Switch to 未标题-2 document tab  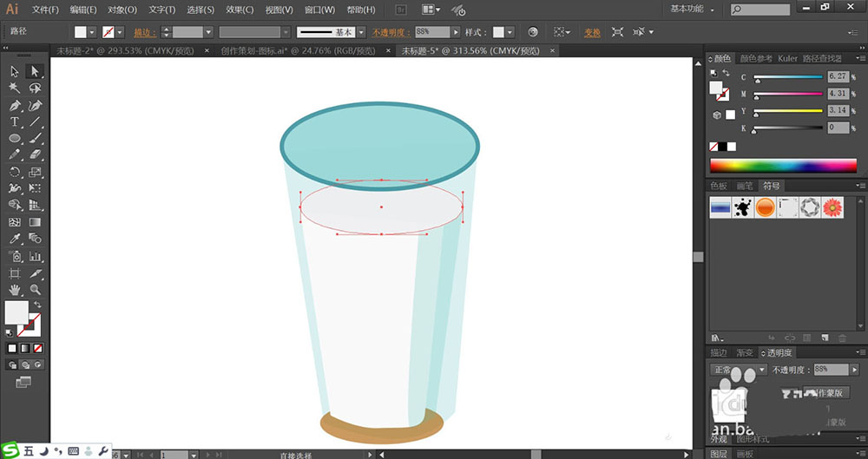coord(128,51)
